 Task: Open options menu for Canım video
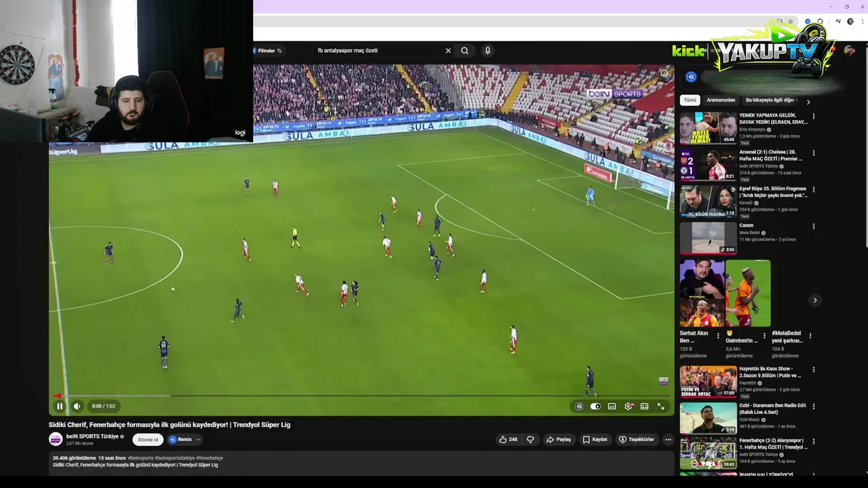click(x=814, y=226)
